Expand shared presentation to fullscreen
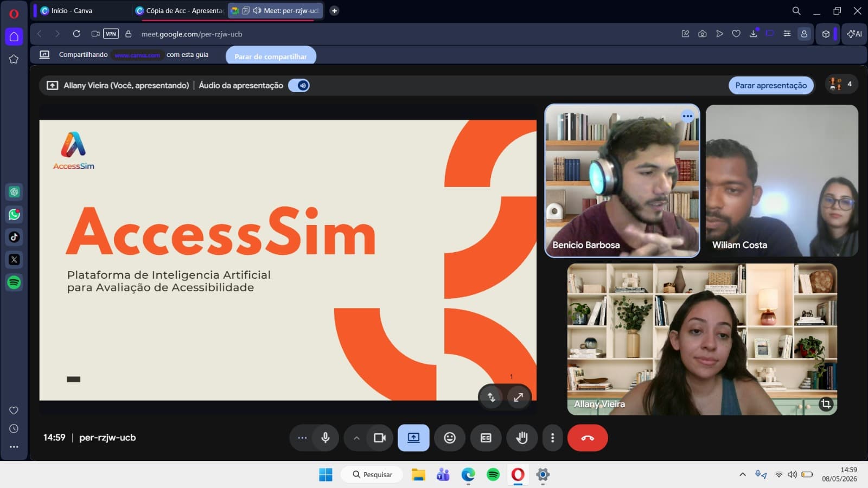Viewport: 868px width, 488px height. point(518,397)
